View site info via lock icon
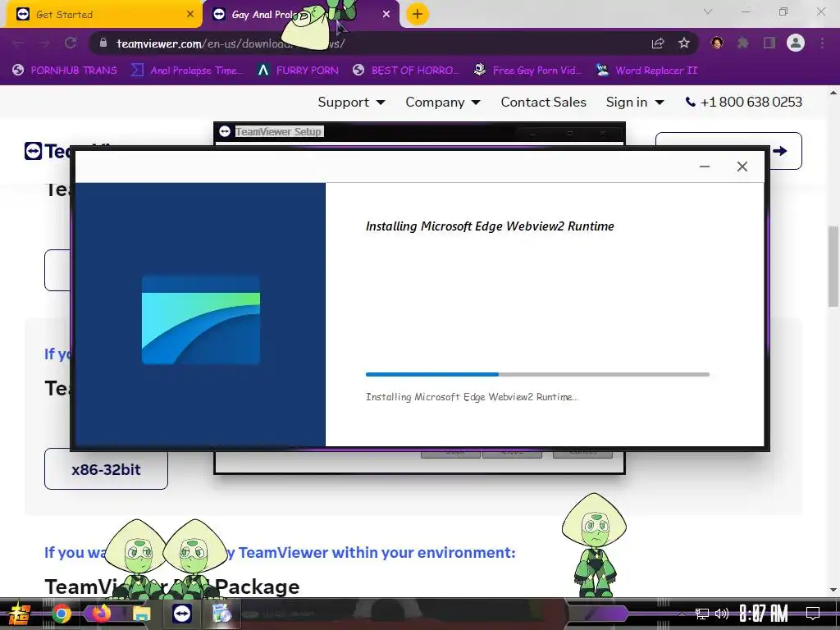 point(103,43)
